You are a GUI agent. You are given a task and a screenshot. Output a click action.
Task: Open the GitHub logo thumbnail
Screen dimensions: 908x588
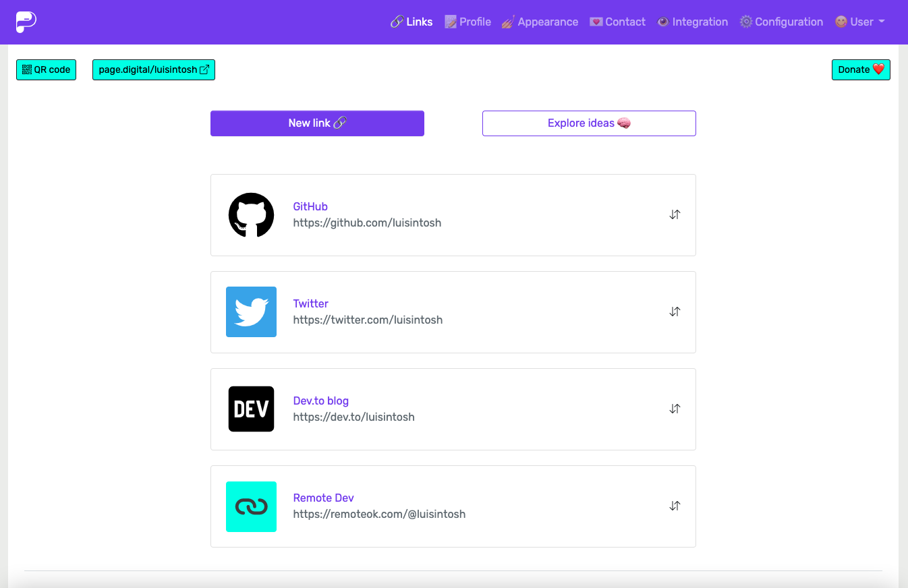(251, 215)
